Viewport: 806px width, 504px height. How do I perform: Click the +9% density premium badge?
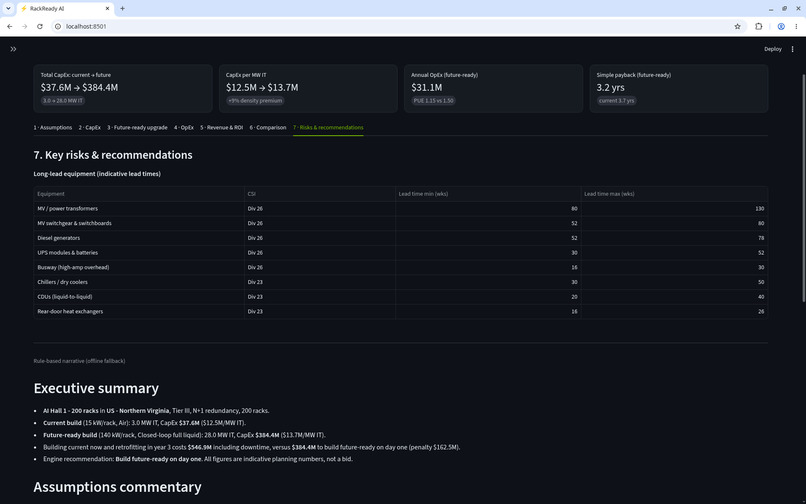click(x=255, y=101)
